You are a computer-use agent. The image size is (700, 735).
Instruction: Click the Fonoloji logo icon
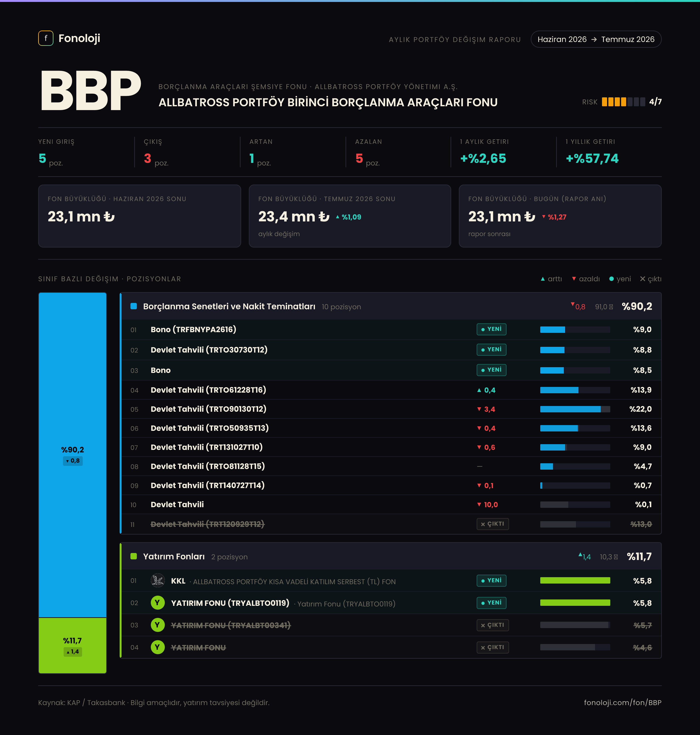[x=46, y=38]
